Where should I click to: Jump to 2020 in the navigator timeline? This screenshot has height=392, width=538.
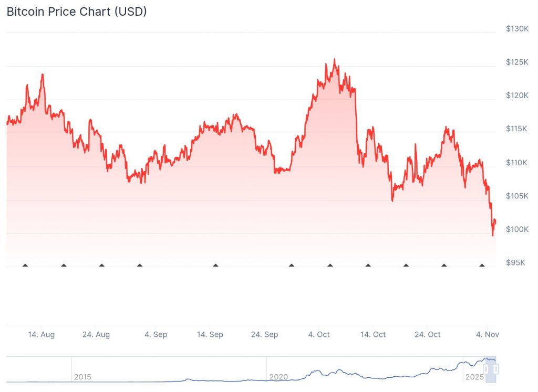(278, 377)
